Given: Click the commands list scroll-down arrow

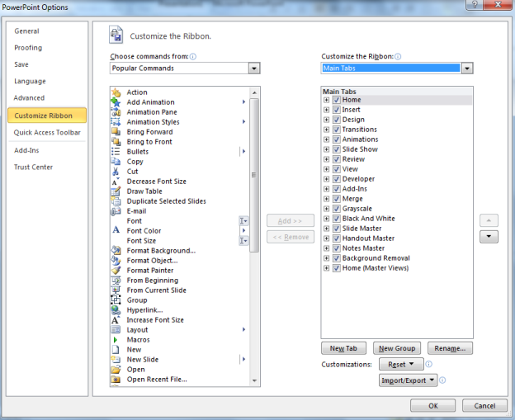Looking at the screenshot, I should click(254, 381).
